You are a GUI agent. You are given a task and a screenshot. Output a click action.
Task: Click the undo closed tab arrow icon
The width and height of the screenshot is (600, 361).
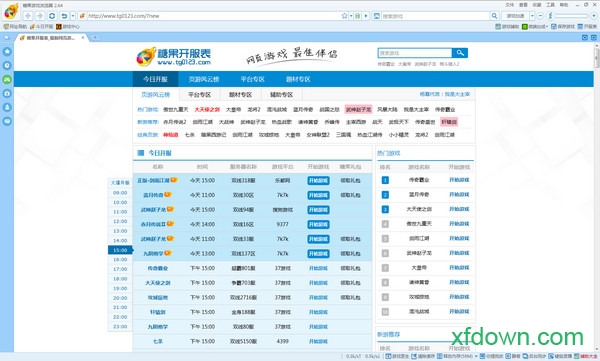[x=64, y=16]
